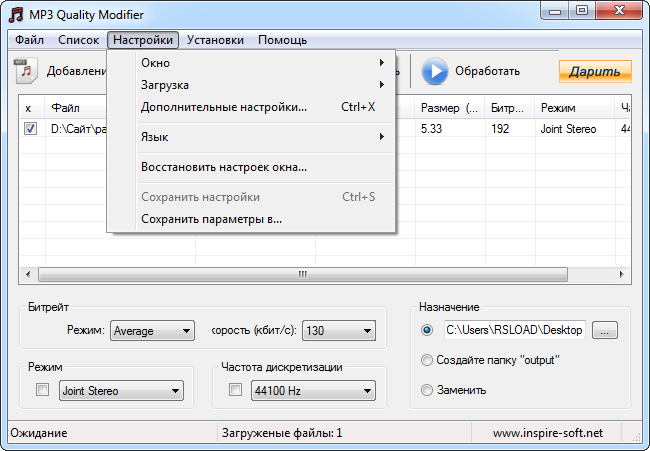The width and height of the screenshot is (650, 451).
Task: Open the Установки menu
Action: point(215,40)
